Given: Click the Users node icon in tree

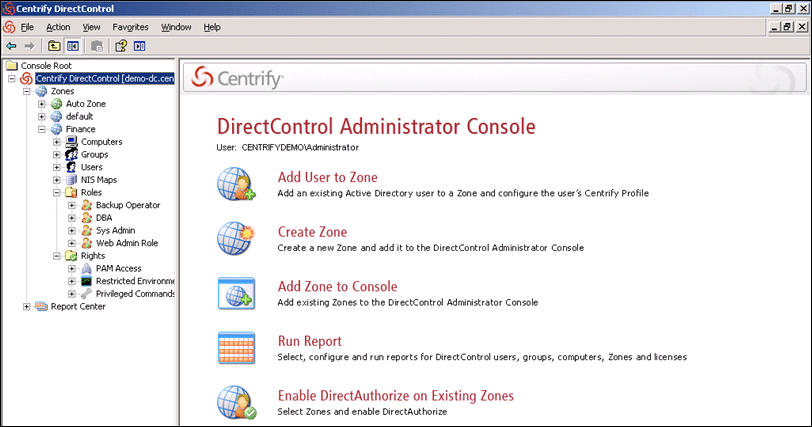Looking at the screenshot, I should (x=71, y=167).
